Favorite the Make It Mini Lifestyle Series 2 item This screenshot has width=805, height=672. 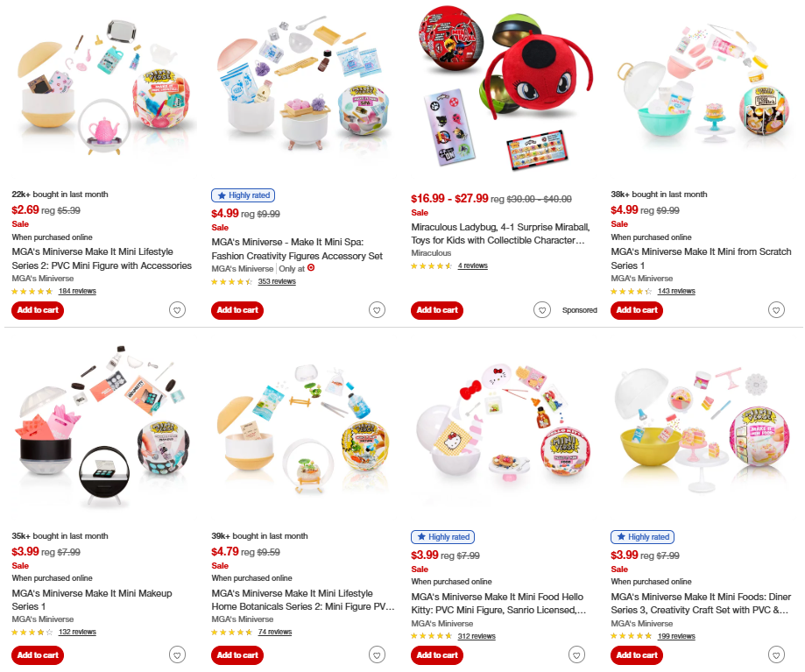pos(177,310)
